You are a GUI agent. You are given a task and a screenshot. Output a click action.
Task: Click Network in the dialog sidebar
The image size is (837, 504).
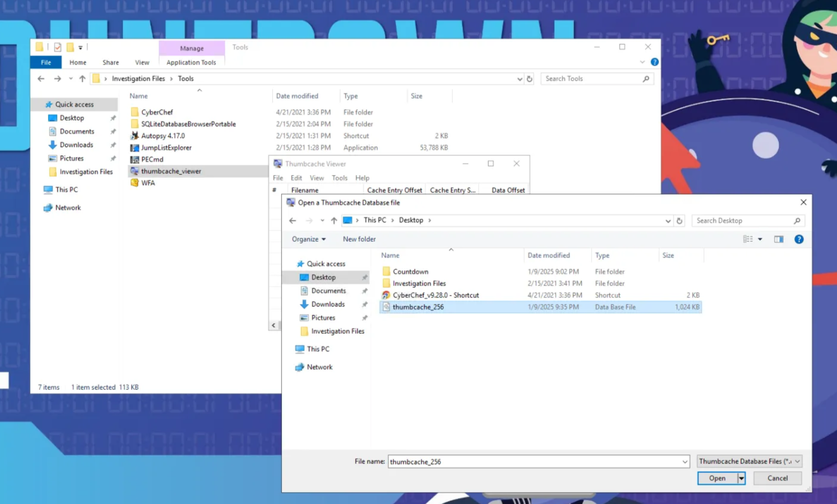319,367
